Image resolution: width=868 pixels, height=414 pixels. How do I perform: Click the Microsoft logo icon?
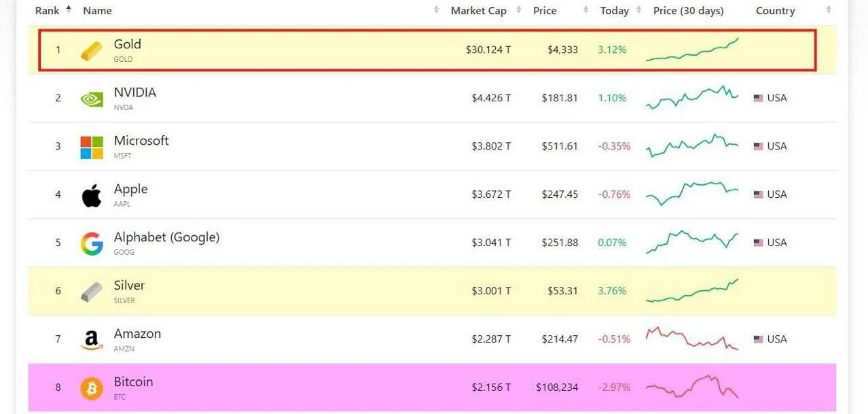(92, 147)
